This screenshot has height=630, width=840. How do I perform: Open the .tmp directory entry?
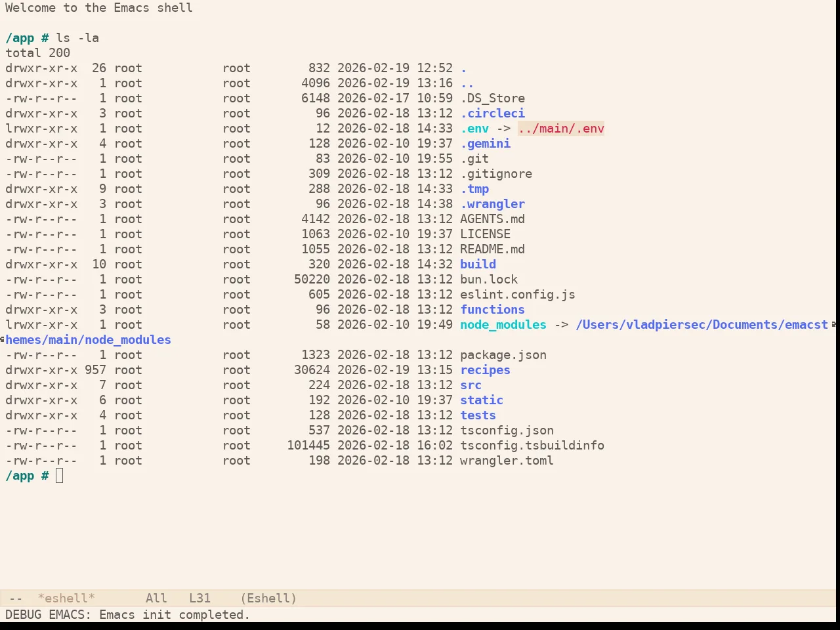pos(474,189)
